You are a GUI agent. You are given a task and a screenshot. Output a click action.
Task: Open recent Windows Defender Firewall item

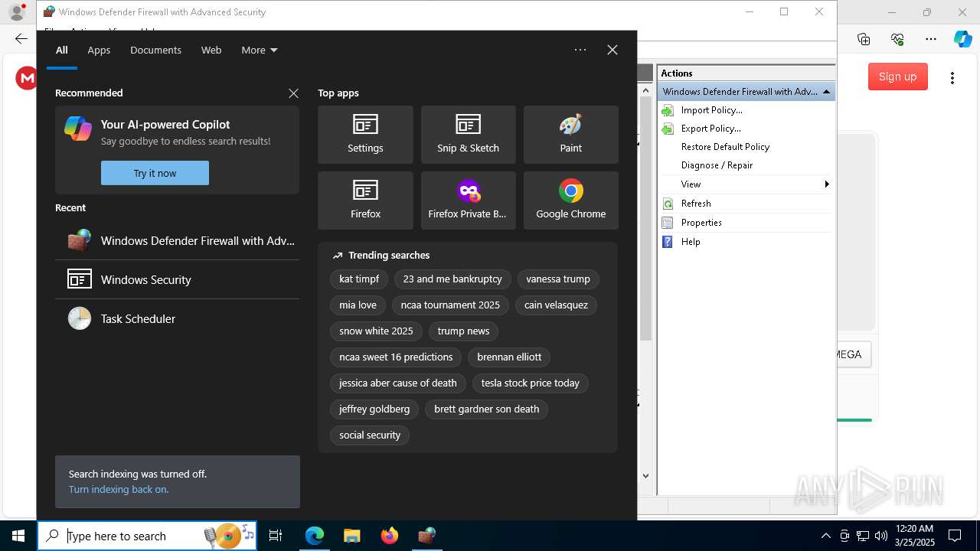[x=177, y=241]
